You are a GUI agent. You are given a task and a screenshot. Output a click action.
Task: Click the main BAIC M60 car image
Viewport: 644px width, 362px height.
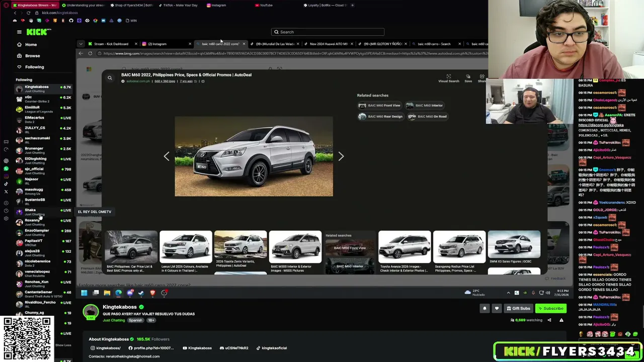click(254, 156)
